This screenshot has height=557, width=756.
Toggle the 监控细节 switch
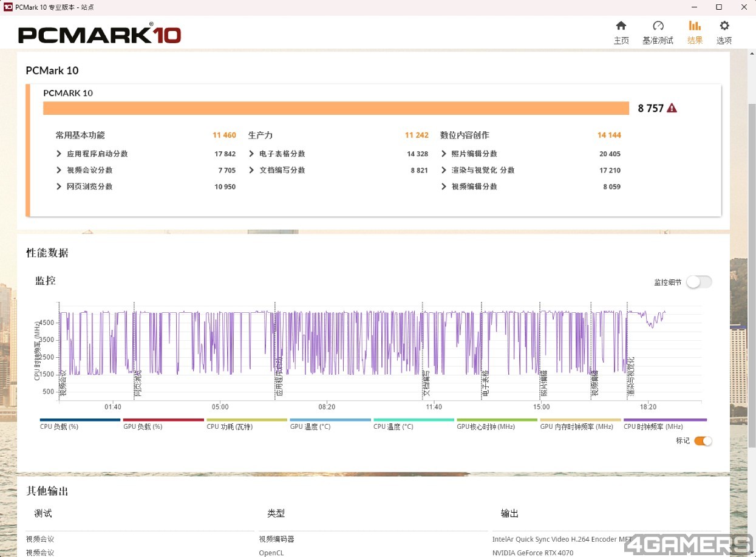699,282
